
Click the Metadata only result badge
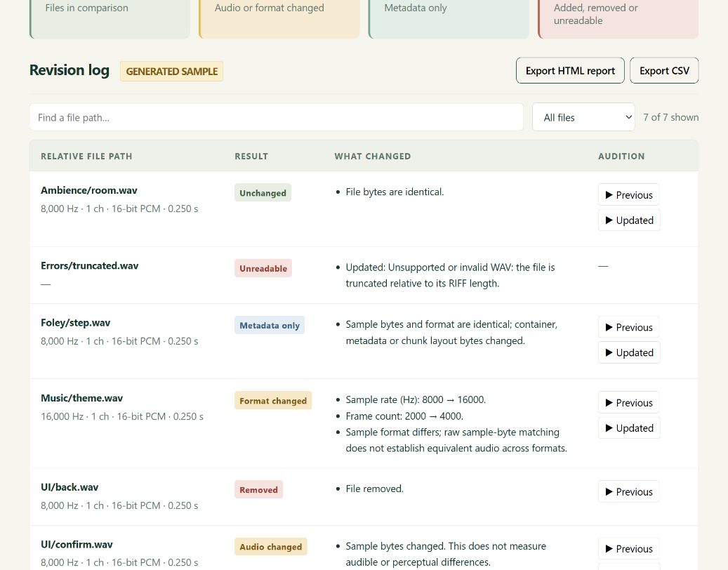coord(270,326)
